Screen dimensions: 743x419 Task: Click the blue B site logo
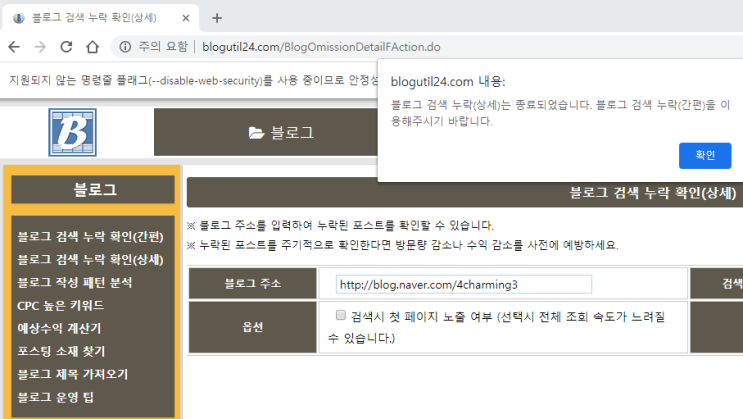tap(72, 132)
